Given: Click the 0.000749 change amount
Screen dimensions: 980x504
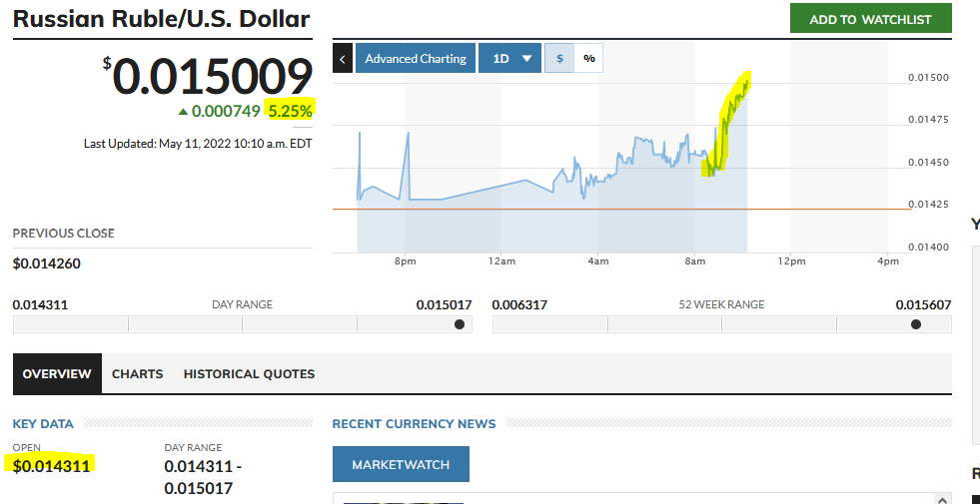Looking at the screenshot, I should click(226, 111).
